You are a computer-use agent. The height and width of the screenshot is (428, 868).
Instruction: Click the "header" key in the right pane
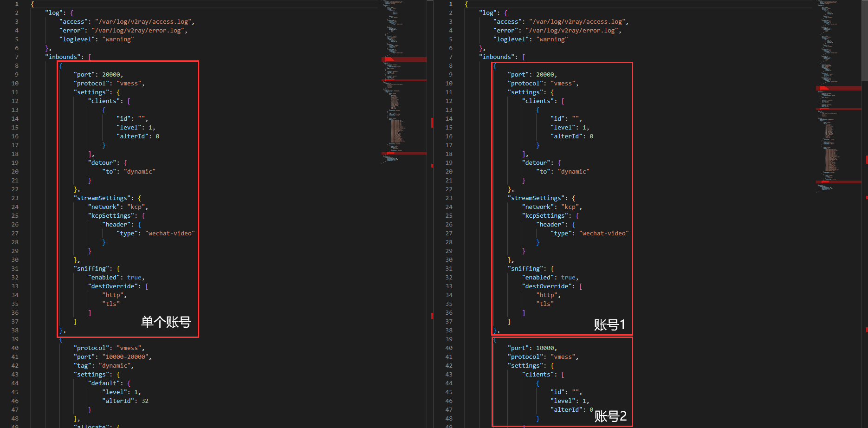point(551,225)
